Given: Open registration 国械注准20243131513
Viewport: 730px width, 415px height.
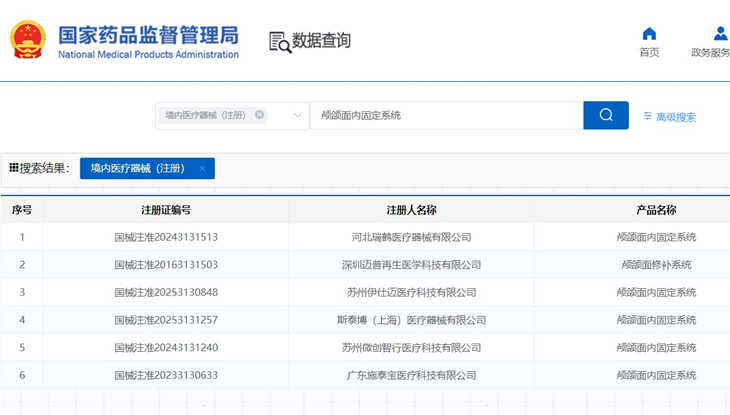Looking at the screenshot, I should coord(166,238).
